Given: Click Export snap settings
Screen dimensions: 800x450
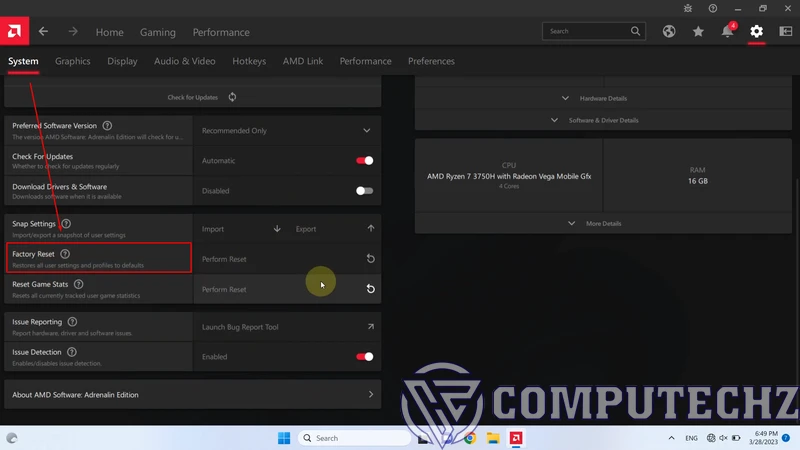Looking at the screenshot, I should (x=334, y=229).
